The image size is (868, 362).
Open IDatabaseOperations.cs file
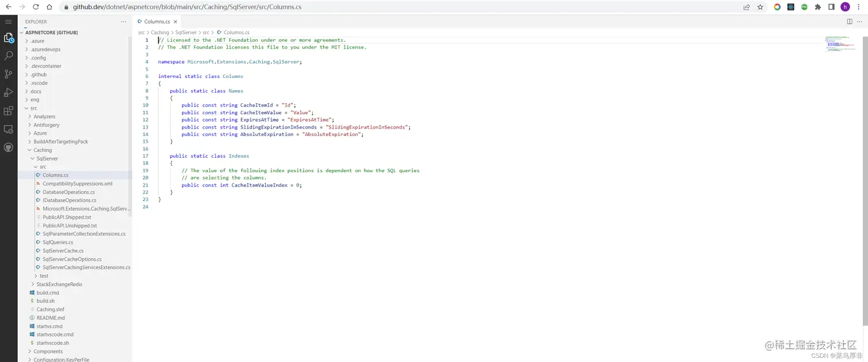click(75, 200)
